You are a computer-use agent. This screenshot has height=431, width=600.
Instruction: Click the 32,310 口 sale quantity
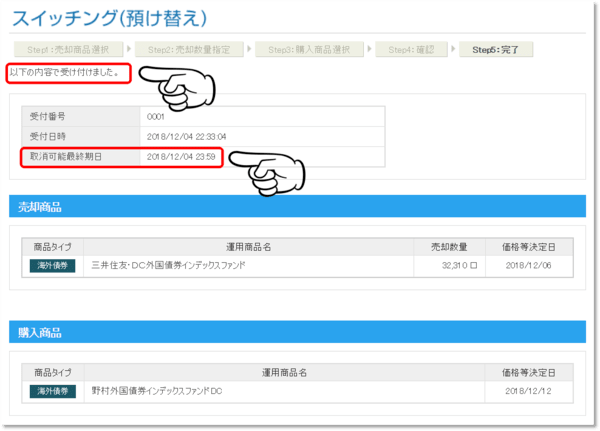(x=460, y=265)
